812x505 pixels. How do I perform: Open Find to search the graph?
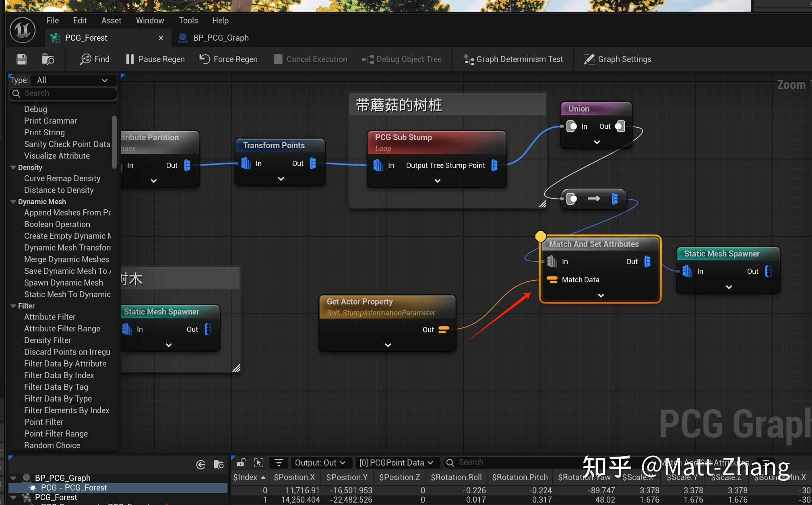pyautogui.click(x=94, y=59)
